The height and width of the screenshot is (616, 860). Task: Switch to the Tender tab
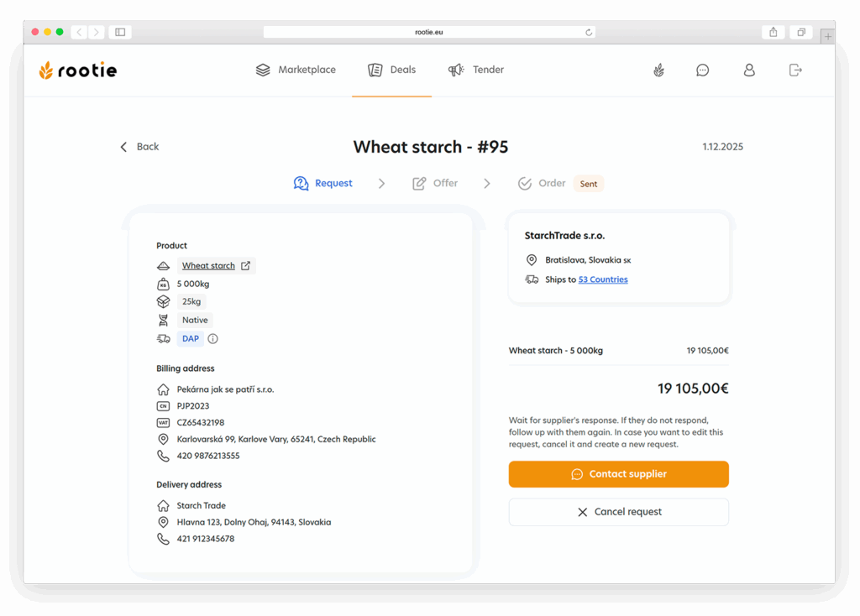pyautogui.click(x=476, y=70)
